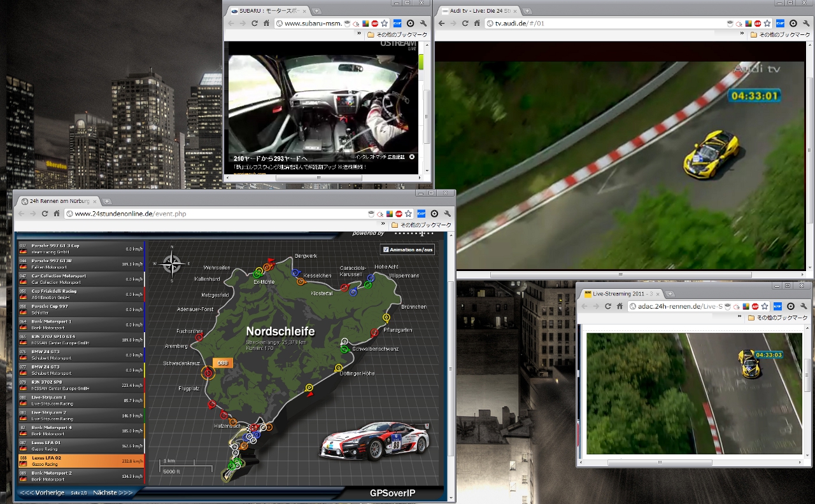Select the Lexus LFA 01 Gazoo Racing row
The height and width of the screenshot is (504, 815).
click(x=81, y=445)
